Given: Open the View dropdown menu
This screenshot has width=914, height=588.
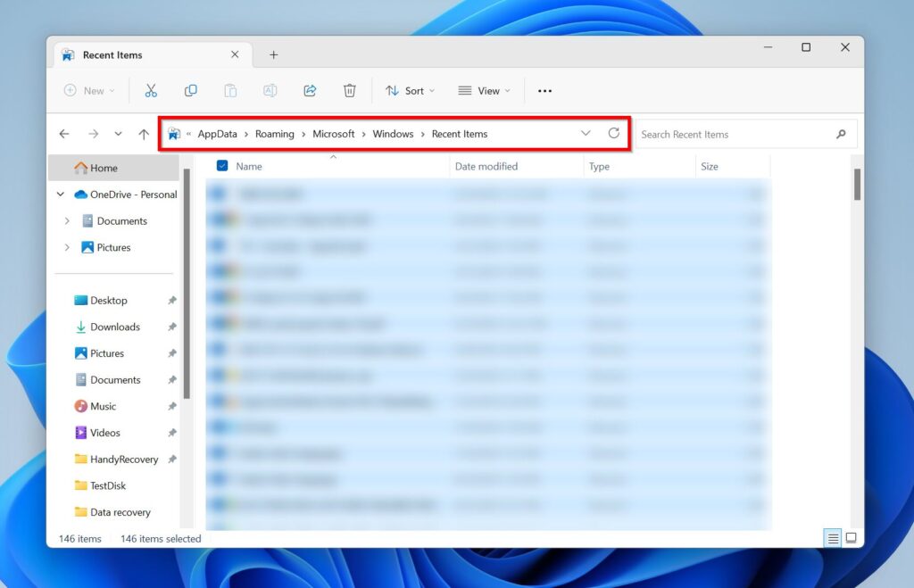Looking at the screenshot, I should click(484, 90).
